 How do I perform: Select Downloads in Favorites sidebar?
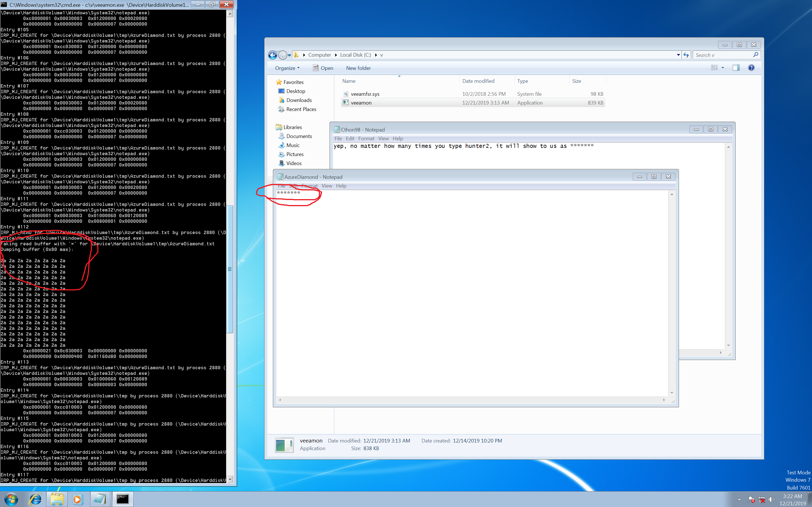(x=299, y=100)
